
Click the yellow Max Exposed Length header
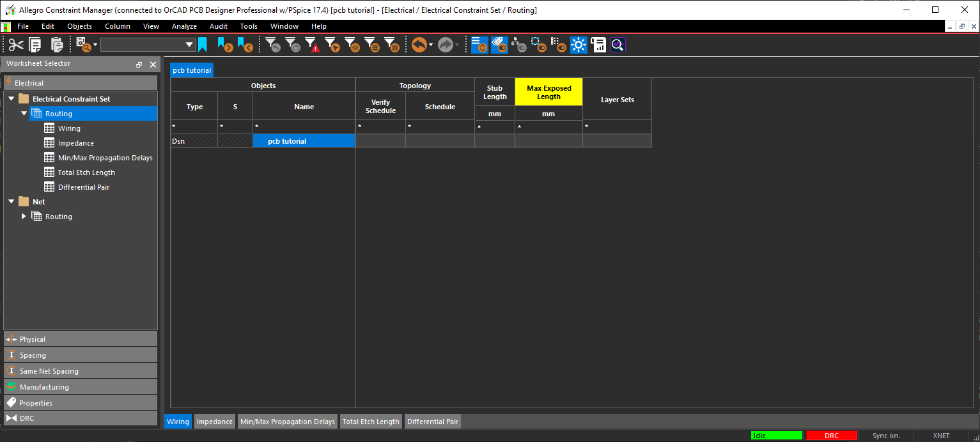pyautogui.click(x=548, y=92)
